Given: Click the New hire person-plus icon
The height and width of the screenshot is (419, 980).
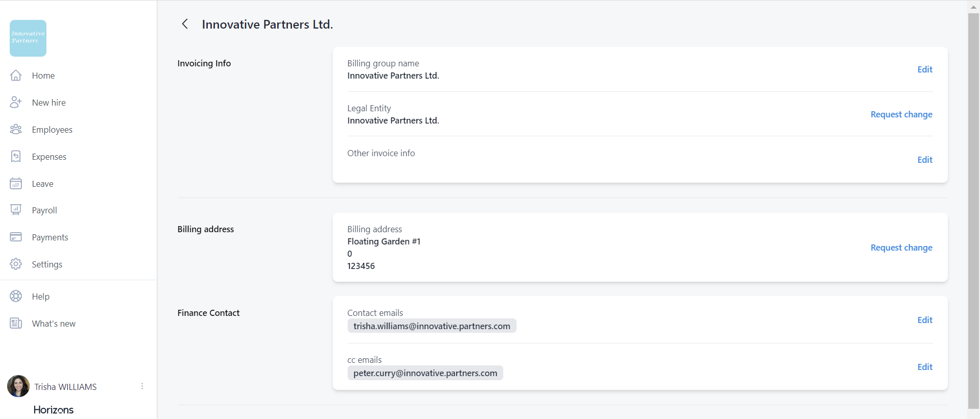Looking at the screenshot, I should 16,103.
